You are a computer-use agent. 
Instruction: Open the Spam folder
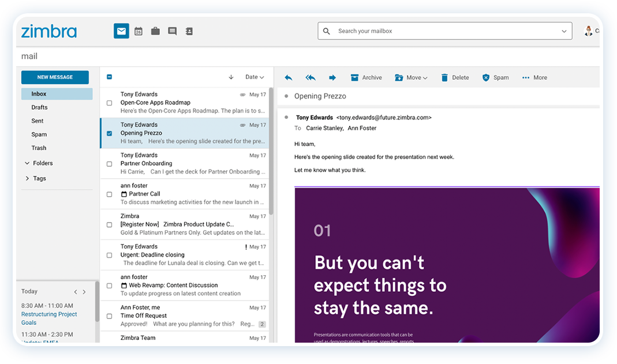point(39,134)
